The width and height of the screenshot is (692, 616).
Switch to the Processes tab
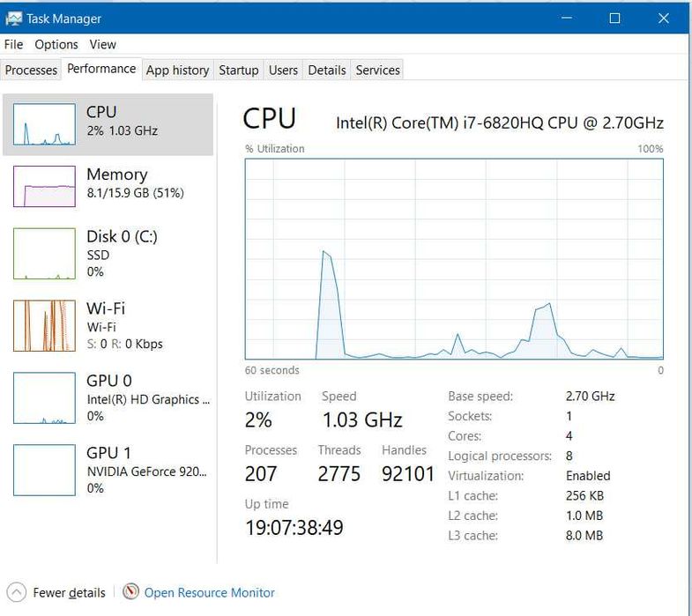click(x=31, y=71)
